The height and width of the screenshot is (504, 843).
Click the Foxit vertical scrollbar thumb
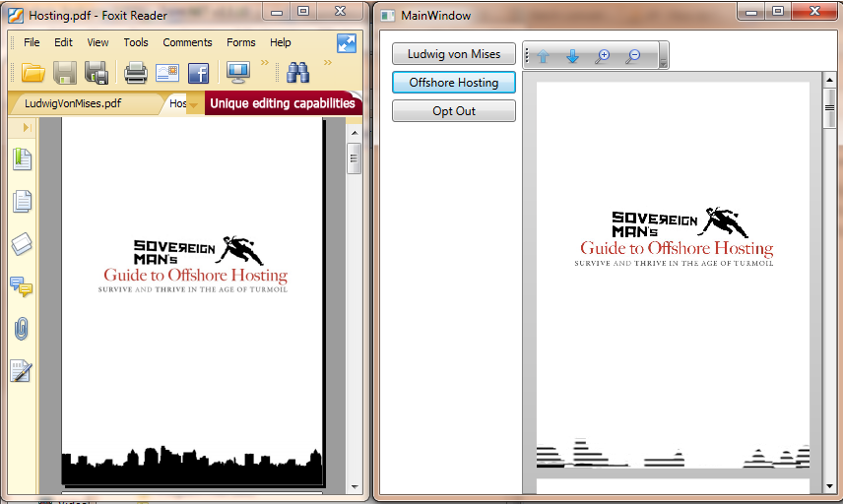coord(354,158)
